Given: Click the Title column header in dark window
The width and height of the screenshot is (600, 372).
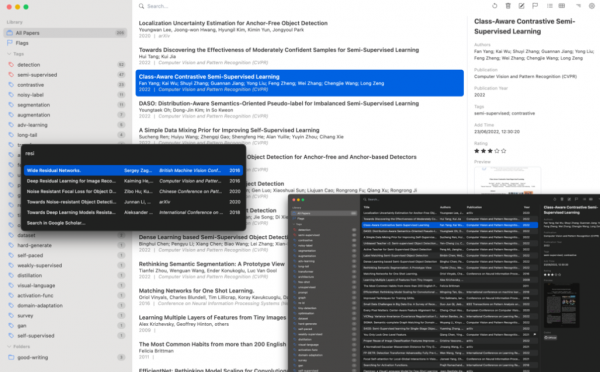Looking at the screenshot, I should click(367, 207).
